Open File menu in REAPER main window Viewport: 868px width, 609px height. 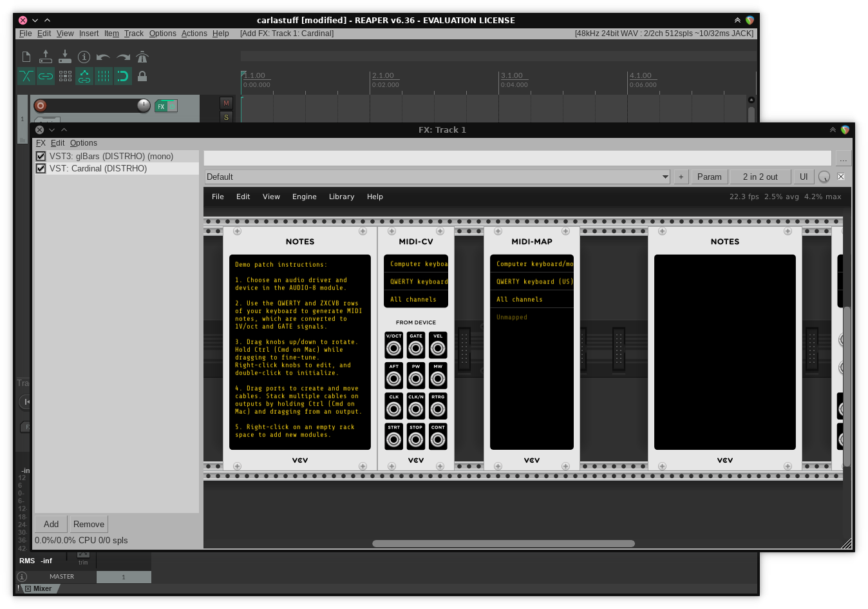(x=25, y=34)
